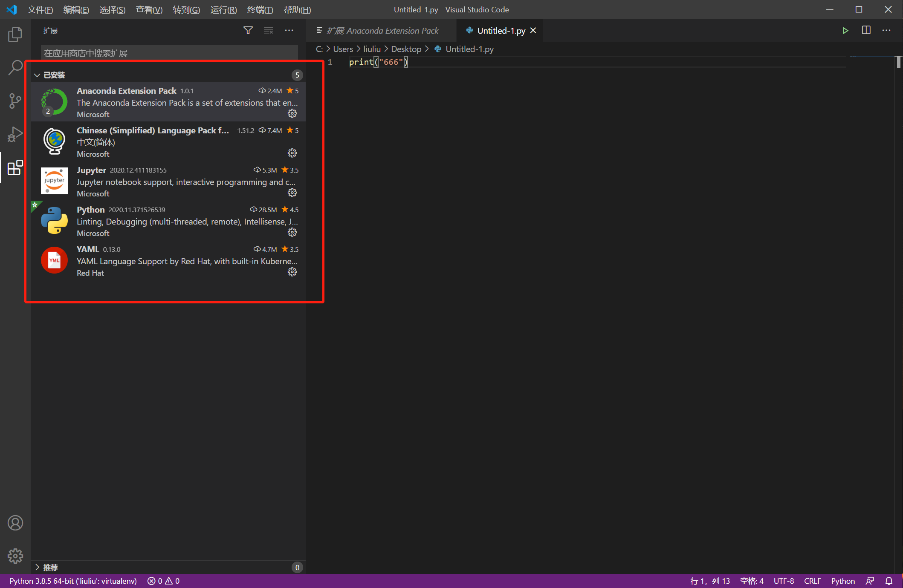
Task: Click the Python interpreter selector in status bar
Action: coord(73,581)
